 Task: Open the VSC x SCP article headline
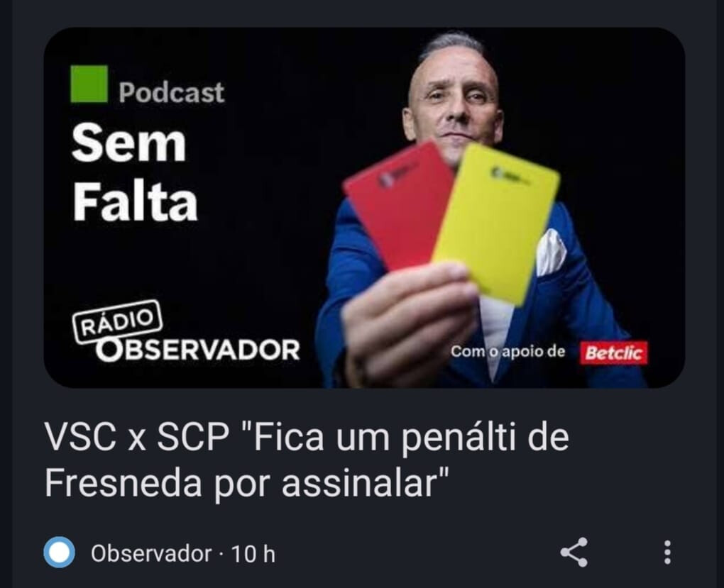[x=307, y=460]
